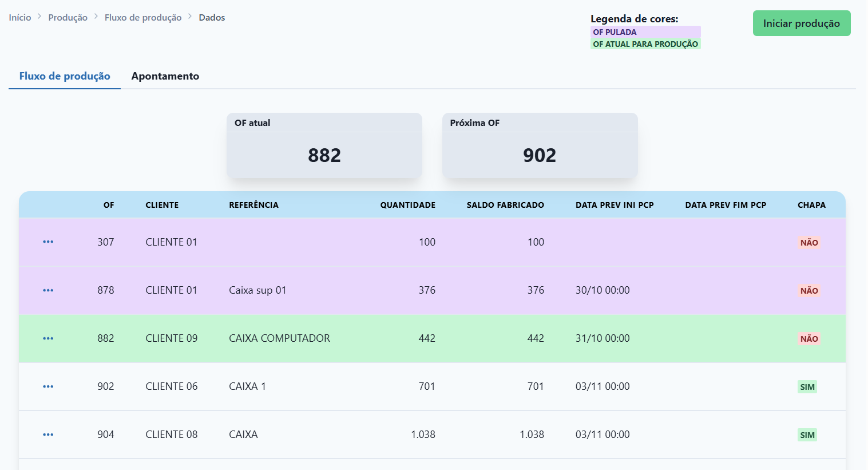The image size is (868, 470).
Task: Go to Início in the breadcrumb
Action: pos(20,18)
